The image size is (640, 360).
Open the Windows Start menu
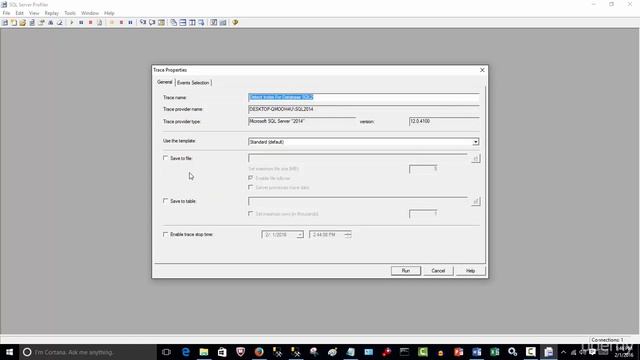pos(9,352)
